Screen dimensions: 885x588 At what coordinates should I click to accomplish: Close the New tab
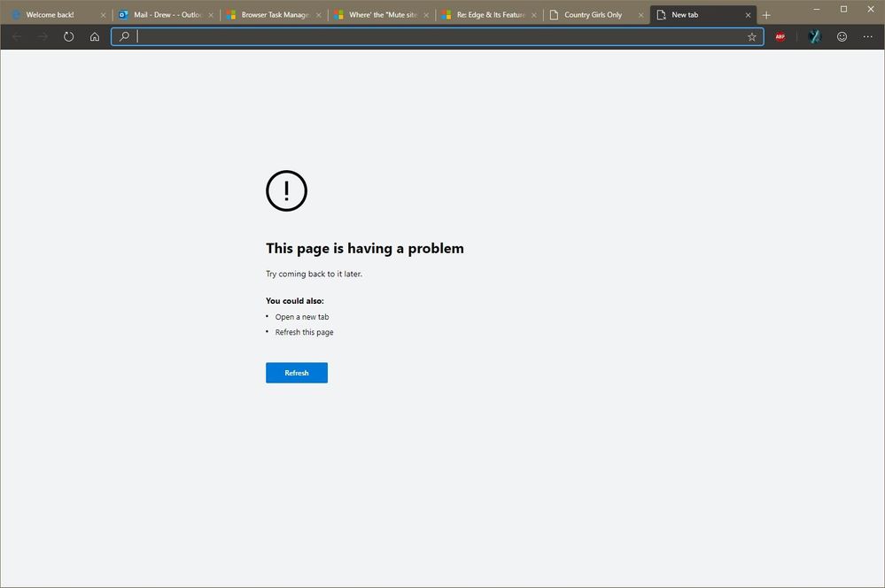click(x=748, y=15)
